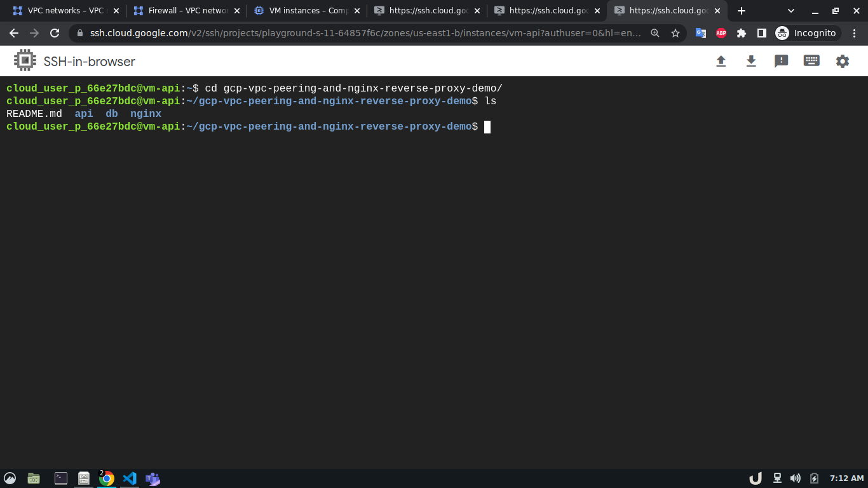This screenshot has width=868, height=488.
Task: Click the browser forward arrow
Action: 34,33
